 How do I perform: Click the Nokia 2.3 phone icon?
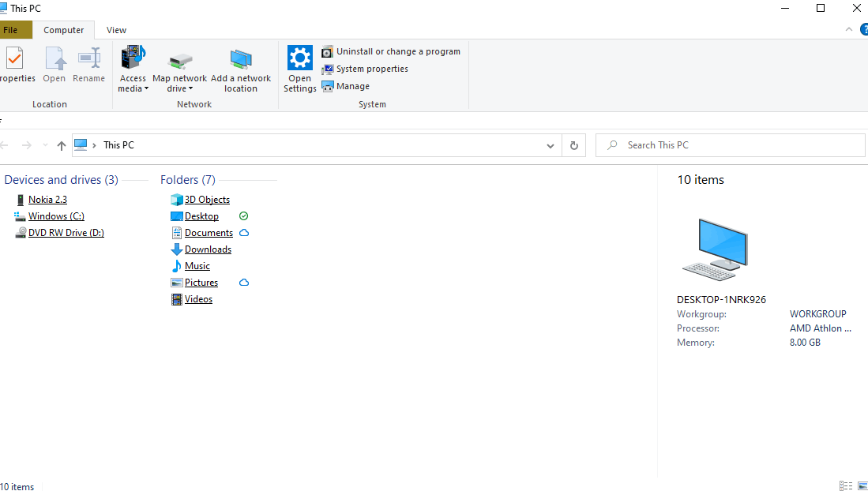point(21,200)
